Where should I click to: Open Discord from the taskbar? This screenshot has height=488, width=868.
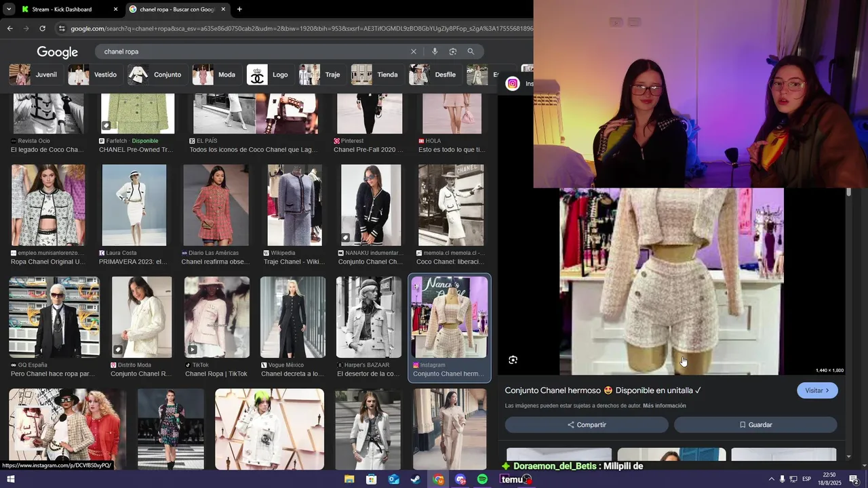pyautogui.click(x=460, y=479)
